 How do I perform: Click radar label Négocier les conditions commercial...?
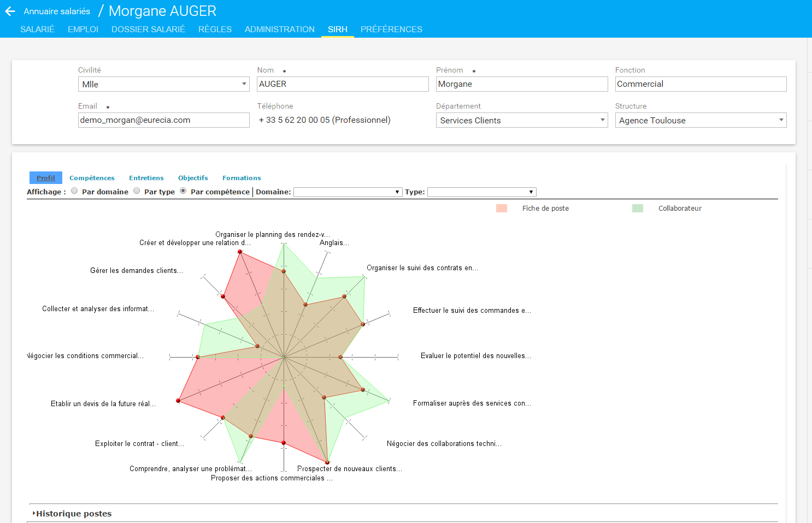(x=85, y=356)
